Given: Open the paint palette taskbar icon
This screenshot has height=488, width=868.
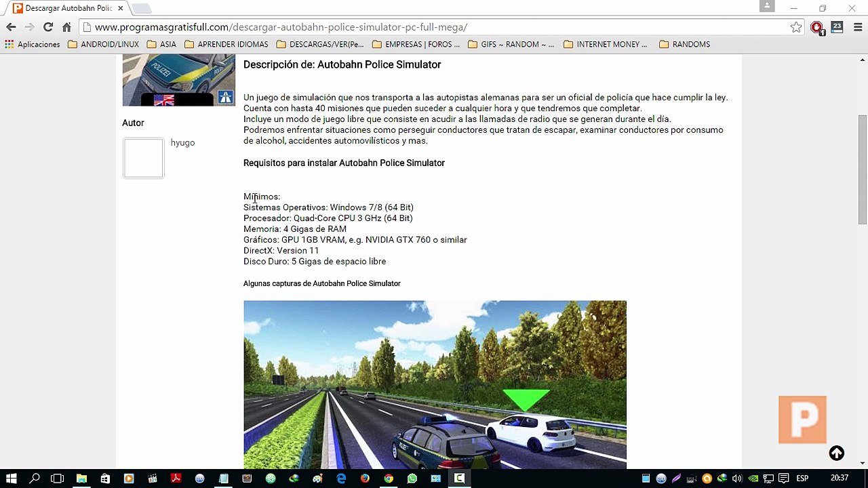Looking at the screenshot, I should 317,478.
